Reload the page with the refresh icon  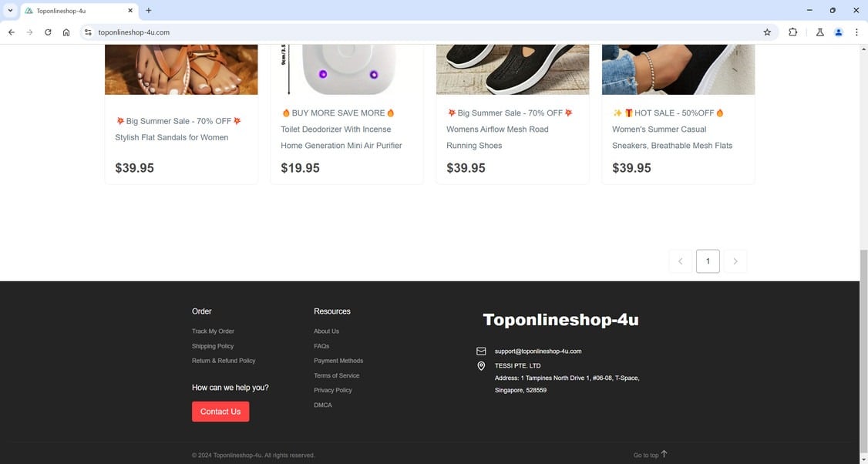(x=48, y=32)
